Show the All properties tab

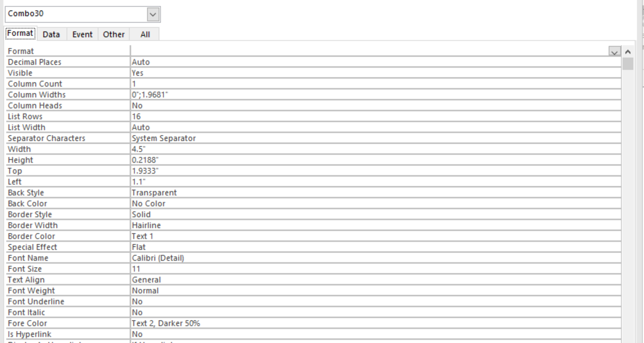click(x=144, y=34)
